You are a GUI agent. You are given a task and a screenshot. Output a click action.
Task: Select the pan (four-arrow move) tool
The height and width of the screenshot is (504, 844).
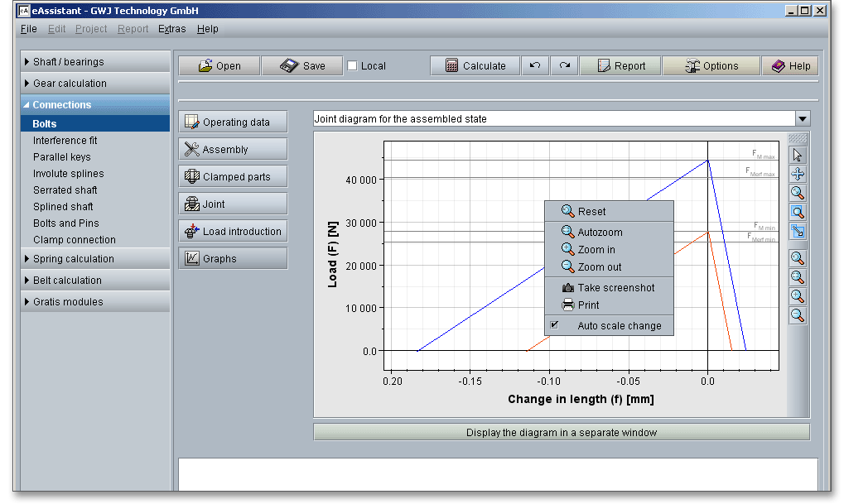[798, 175]
